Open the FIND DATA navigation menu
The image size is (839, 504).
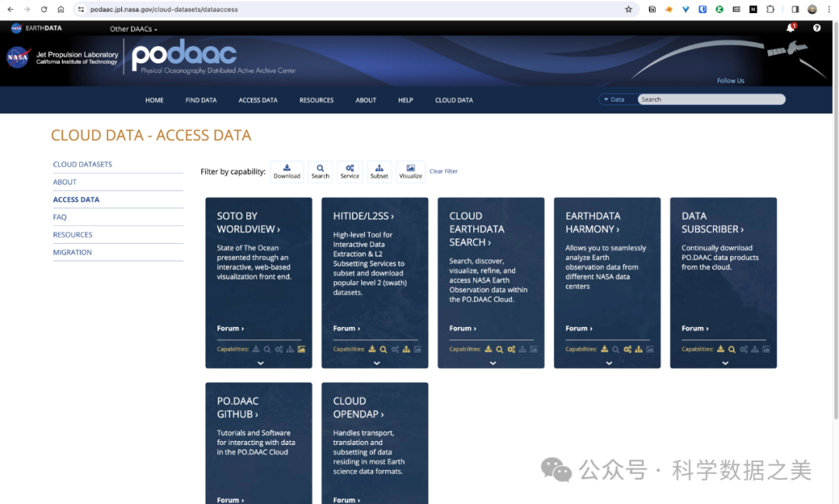coord(200,100)
